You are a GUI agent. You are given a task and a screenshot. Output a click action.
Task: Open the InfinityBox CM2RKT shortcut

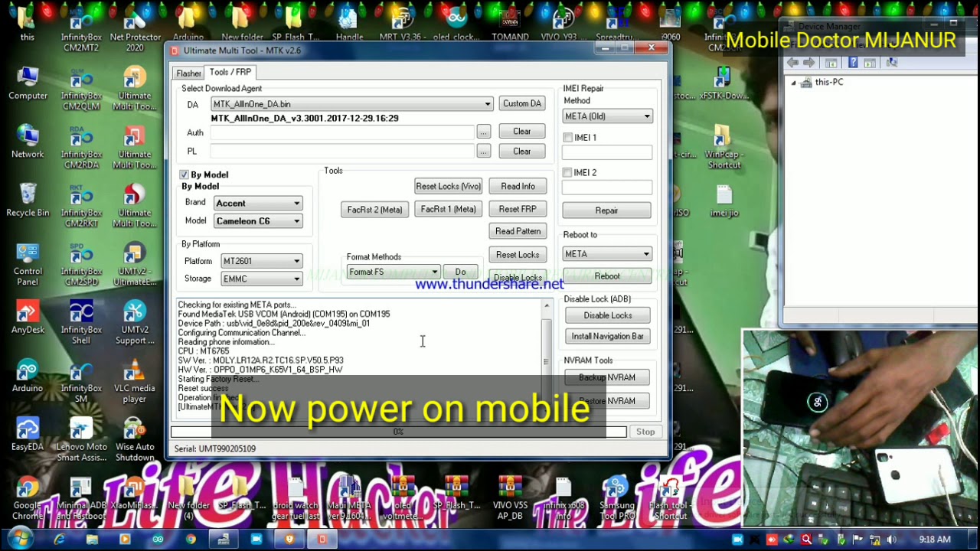(x=81, y=205)
